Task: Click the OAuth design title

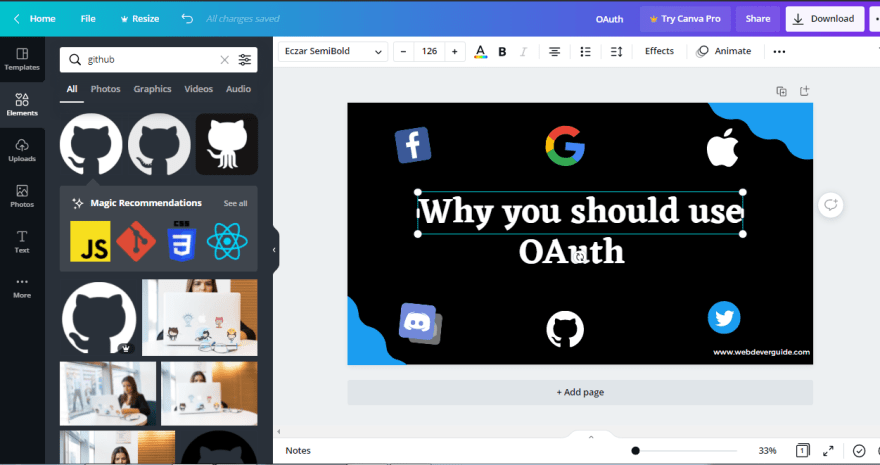Action: point(609,19)
